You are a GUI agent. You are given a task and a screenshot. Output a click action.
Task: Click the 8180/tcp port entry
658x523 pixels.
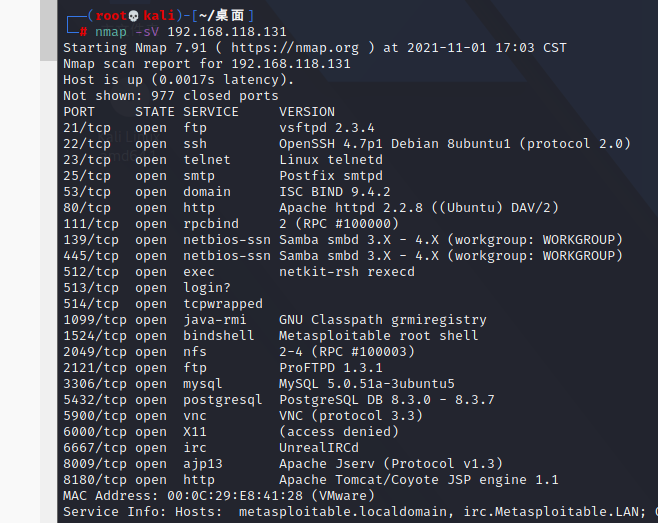tap(95, 480)
